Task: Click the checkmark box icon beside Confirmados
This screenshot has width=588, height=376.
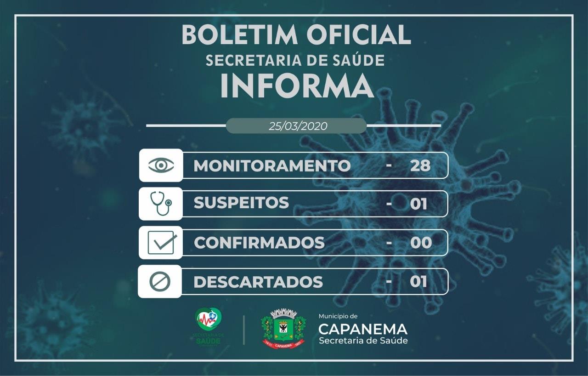Action: (162, 242)
